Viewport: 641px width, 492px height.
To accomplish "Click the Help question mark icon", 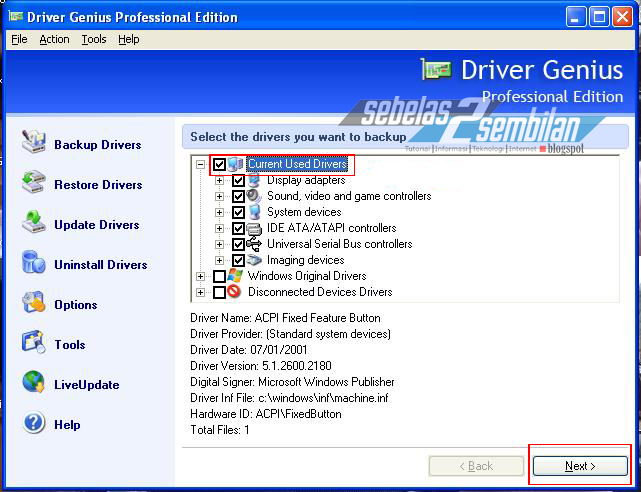I will (34, 423).
